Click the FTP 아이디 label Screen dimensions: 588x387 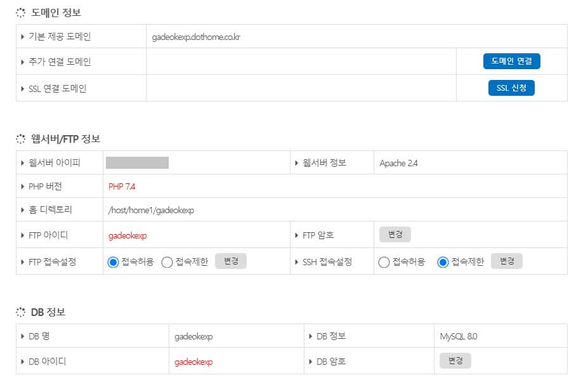tap(48, 235)
